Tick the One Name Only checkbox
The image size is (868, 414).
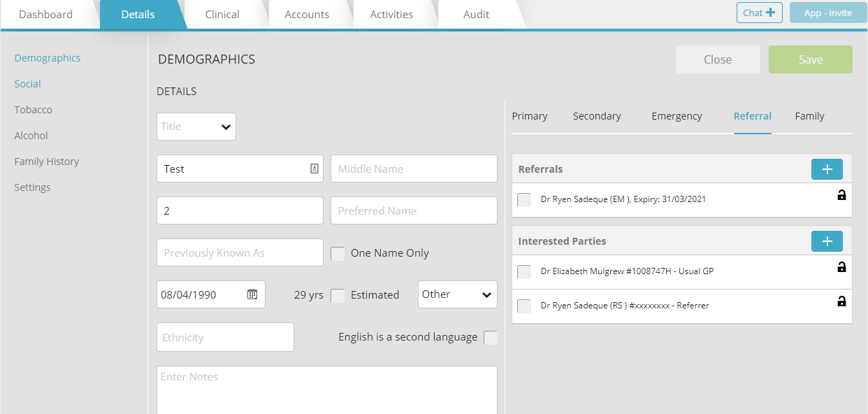click(338, 254)
